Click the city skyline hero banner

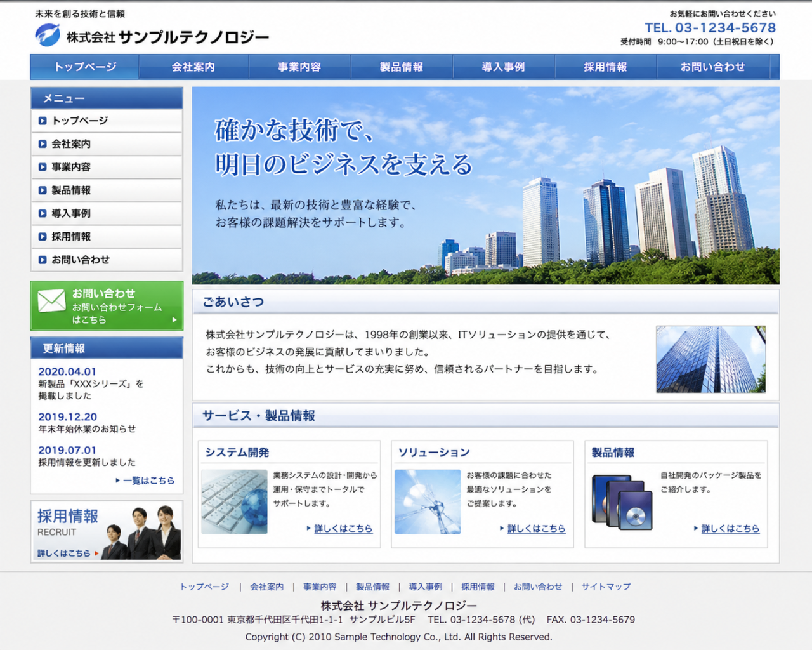point(485,184)
